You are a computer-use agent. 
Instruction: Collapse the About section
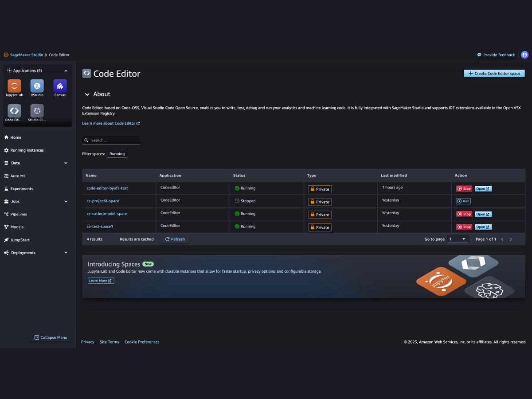pyautogui.click(x=87, y=94)
